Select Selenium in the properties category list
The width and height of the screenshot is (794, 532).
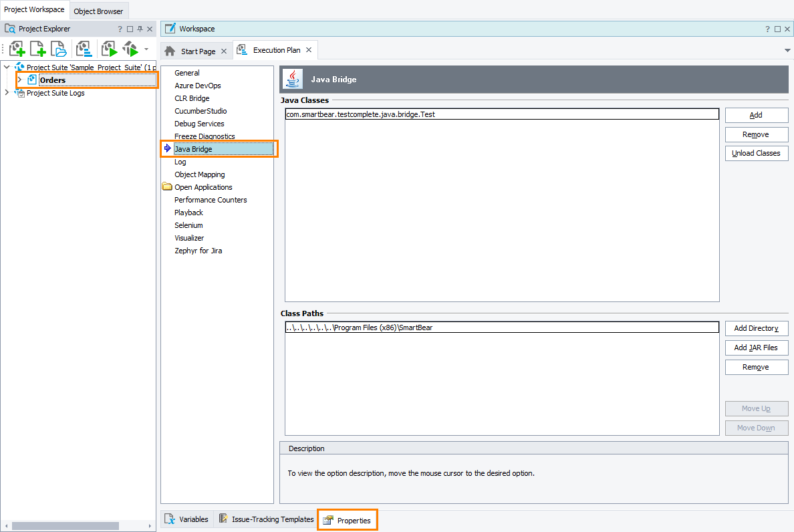point(189,225)
